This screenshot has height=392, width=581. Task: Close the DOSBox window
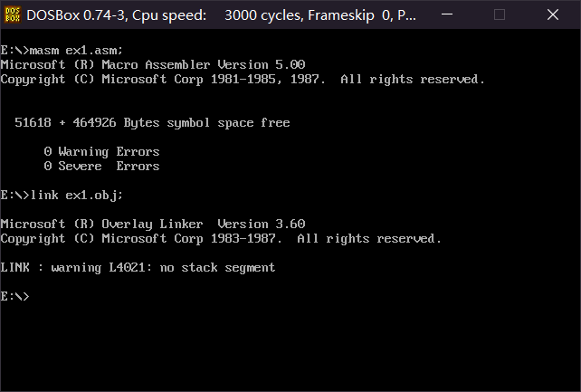click(x=553, y=14)
